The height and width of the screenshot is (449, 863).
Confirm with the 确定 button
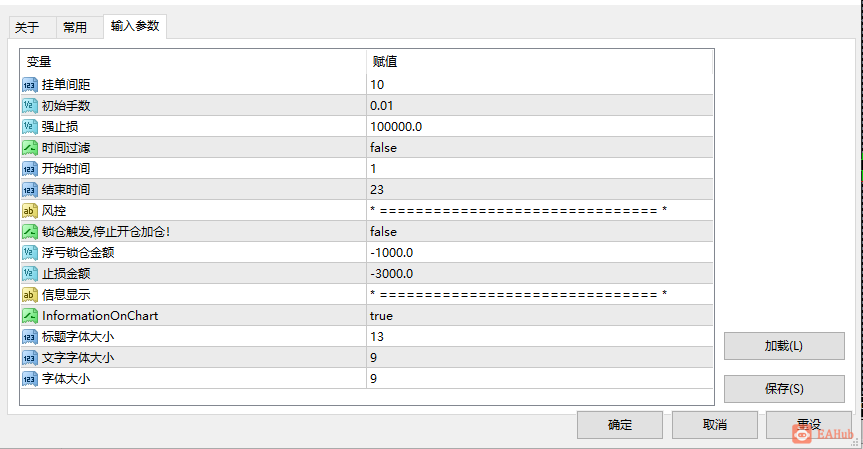pos(620,425)
